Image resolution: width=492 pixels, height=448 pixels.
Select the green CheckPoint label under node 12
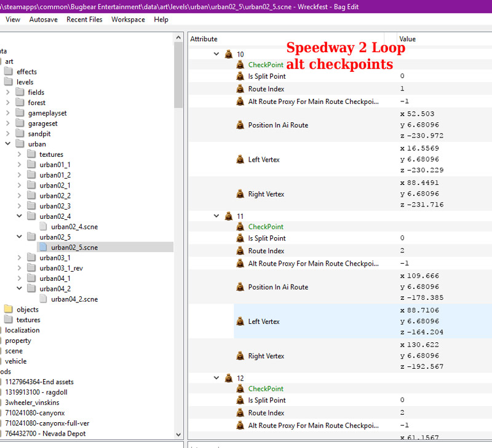tap(266, 389)
